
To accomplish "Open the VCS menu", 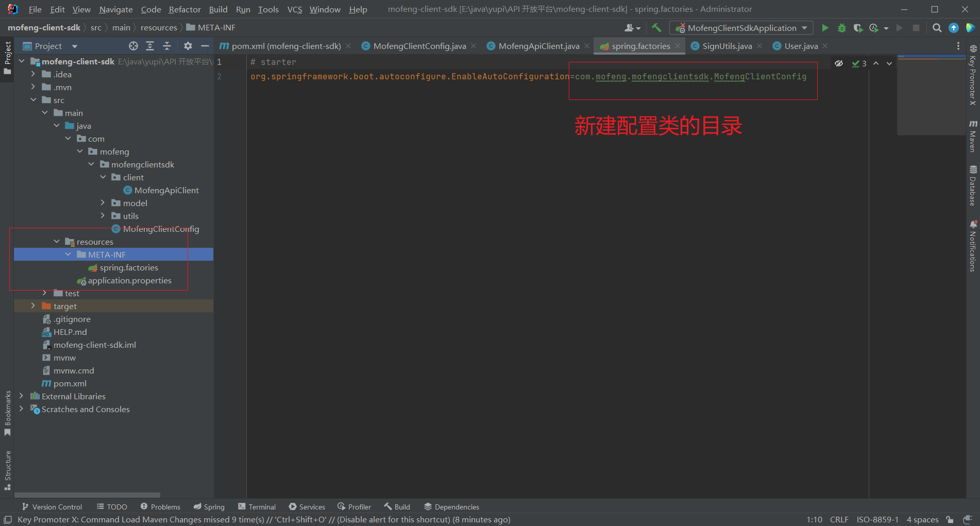I will tap(295, 9).
